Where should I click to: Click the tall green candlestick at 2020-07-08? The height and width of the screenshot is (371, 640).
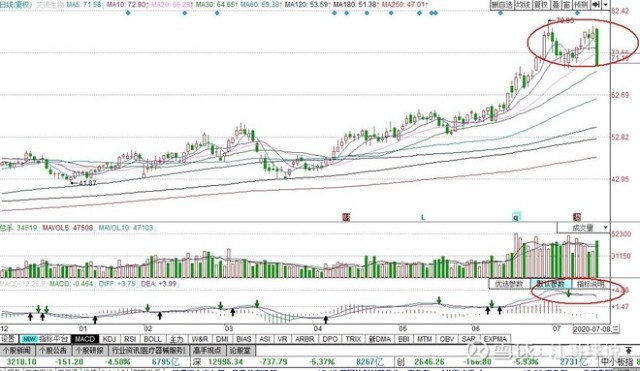(x=597, y=47)
